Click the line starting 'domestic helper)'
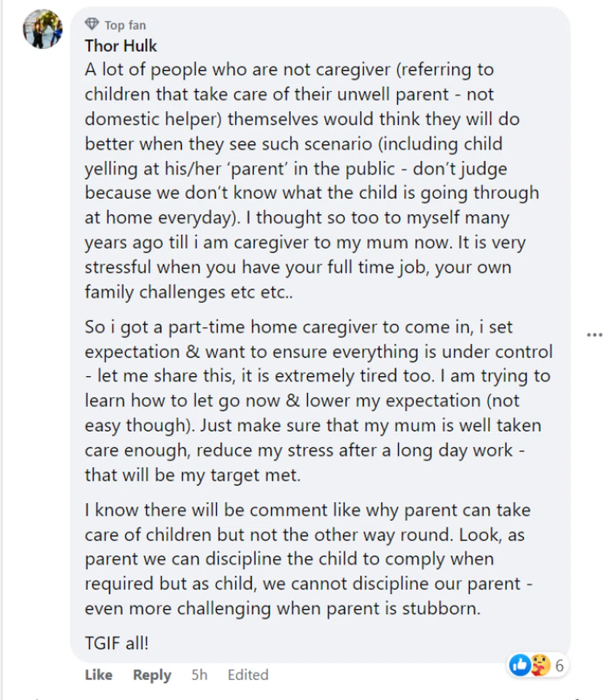The width and height of the screenshot is (615, 700). 302,119
